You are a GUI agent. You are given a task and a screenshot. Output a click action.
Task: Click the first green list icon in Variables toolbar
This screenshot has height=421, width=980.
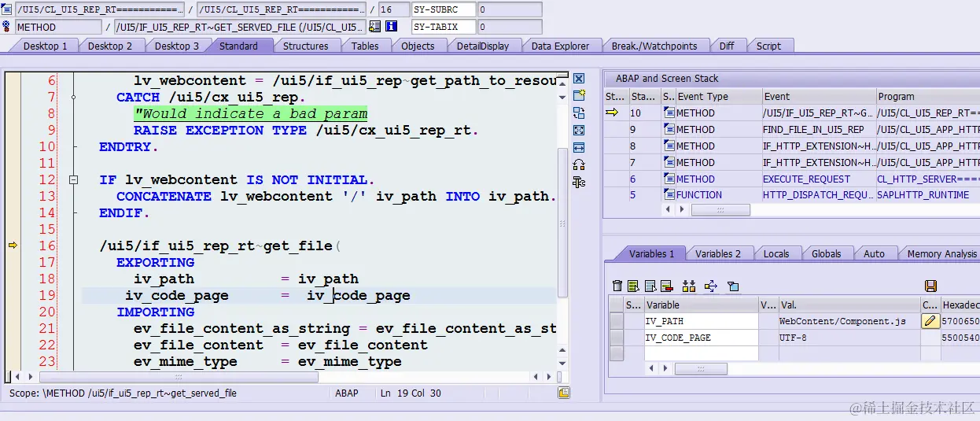pos(633,286)
